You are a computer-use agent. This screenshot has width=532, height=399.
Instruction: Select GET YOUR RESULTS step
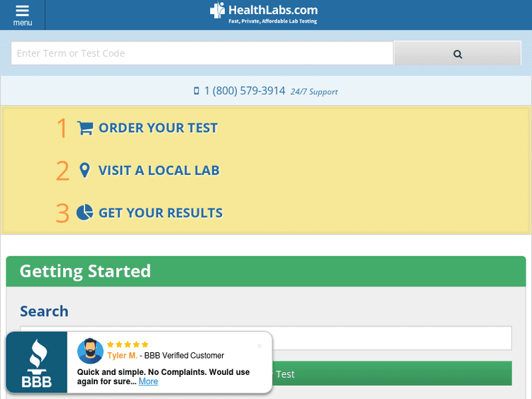click(160, 213)
